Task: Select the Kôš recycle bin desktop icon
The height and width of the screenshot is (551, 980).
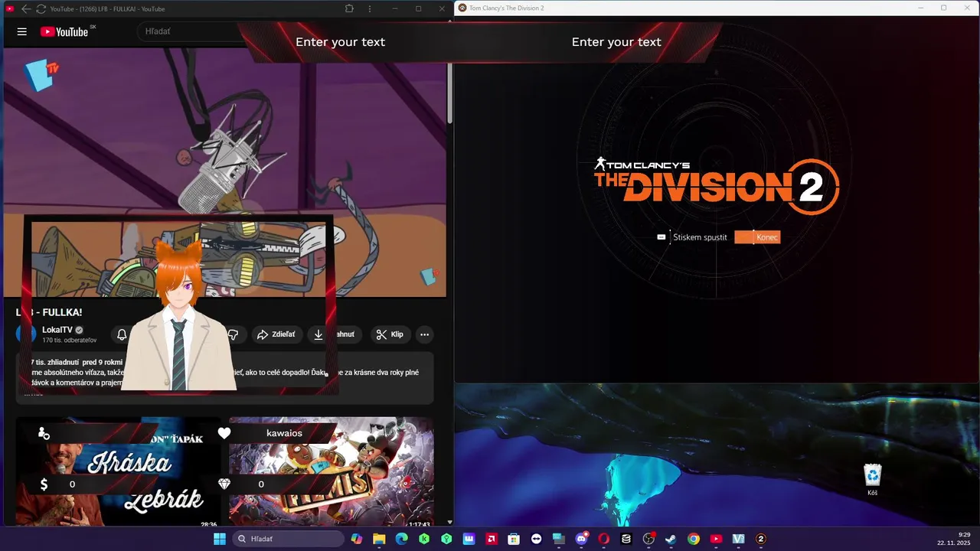Action: (873, 480)
